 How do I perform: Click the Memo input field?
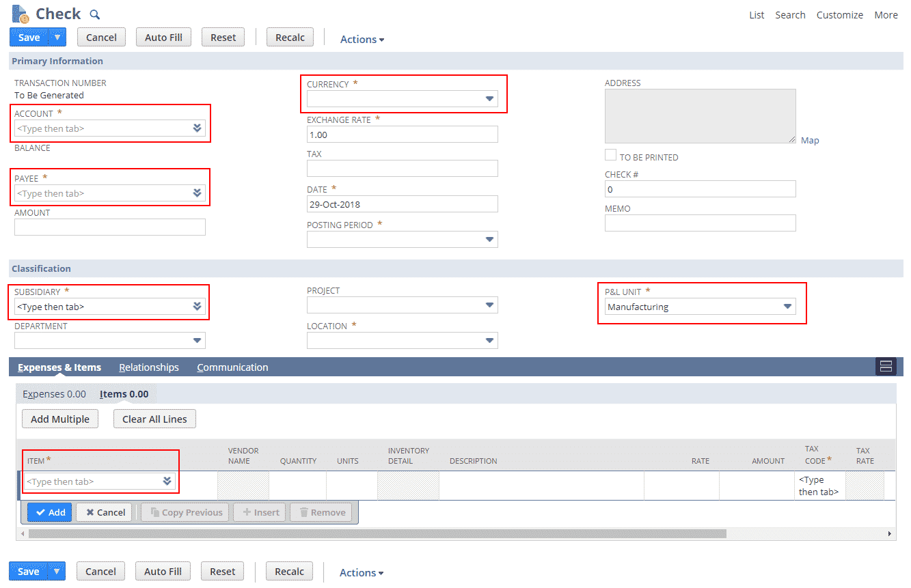click(x=701, y=223)
